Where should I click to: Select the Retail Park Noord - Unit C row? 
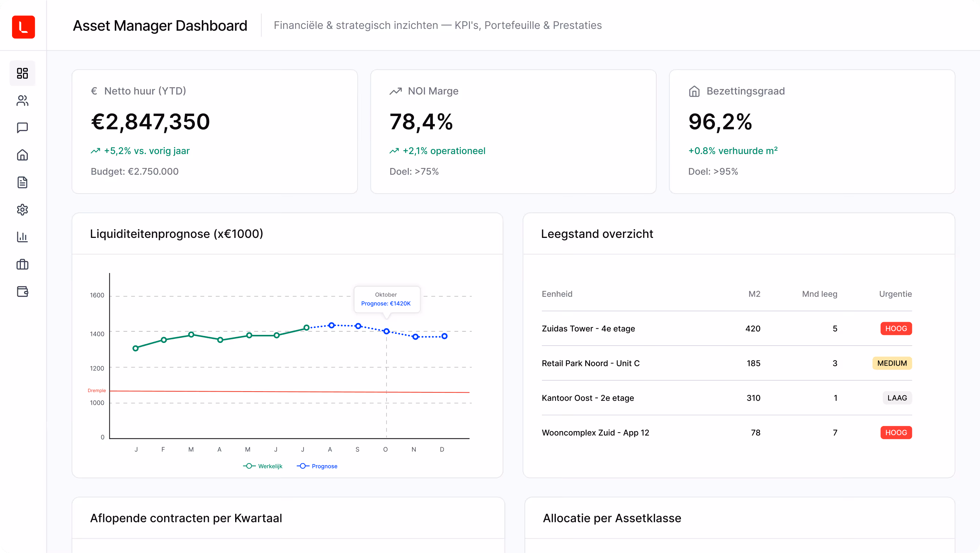pos(727,363)
